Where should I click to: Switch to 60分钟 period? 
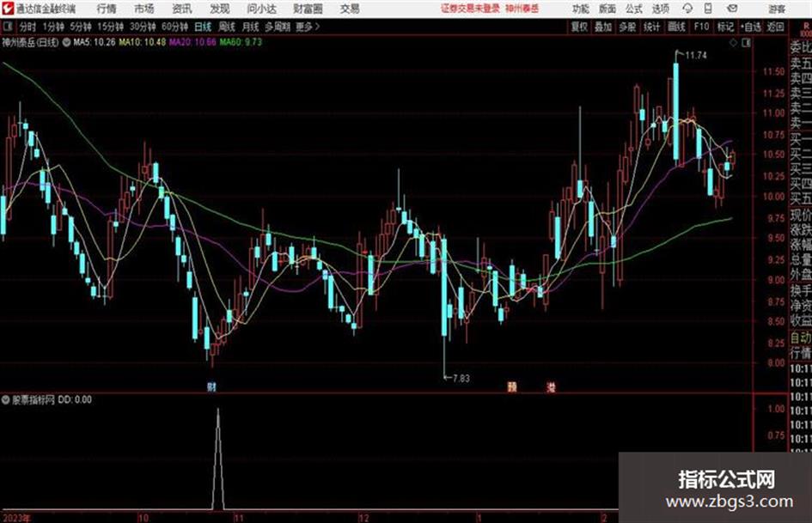pos(175,27)
